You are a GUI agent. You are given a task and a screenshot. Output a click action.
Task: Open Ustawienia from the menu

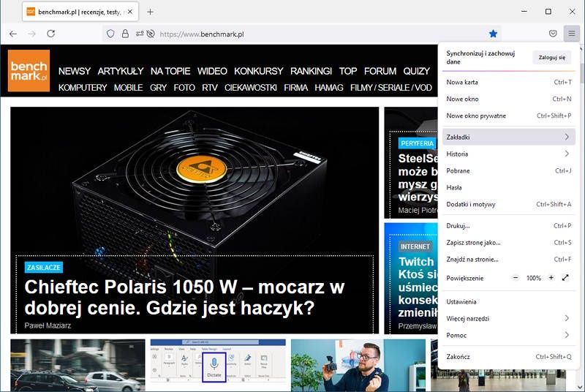[x=508, y=302]
